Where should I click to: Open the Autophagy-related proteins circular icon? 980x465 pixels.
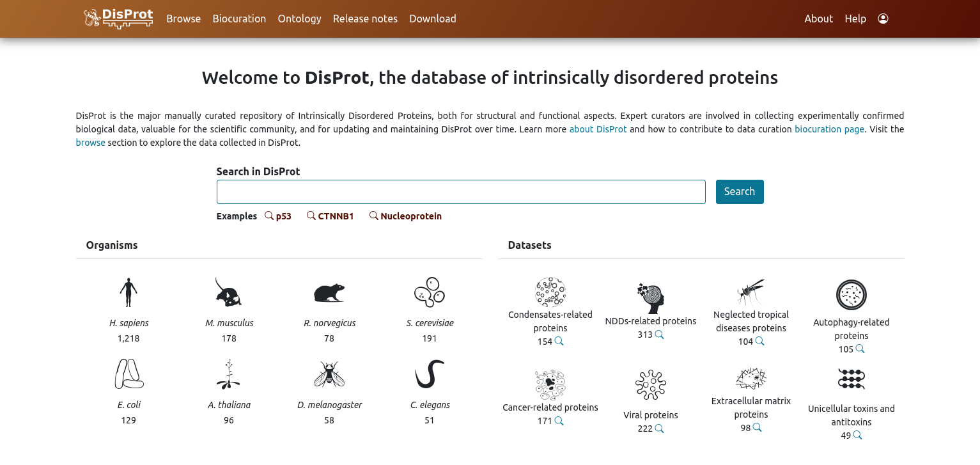pyautogui.click(x=852, y=295)
